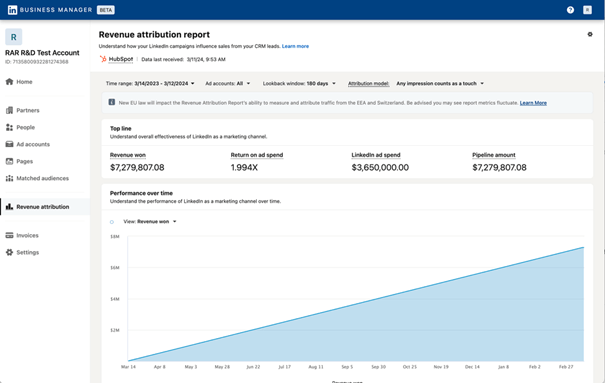Click the Performance over time heading
The height and width of the screenshot is (383, 605).
pyautogui.click(x=141, y=193)
